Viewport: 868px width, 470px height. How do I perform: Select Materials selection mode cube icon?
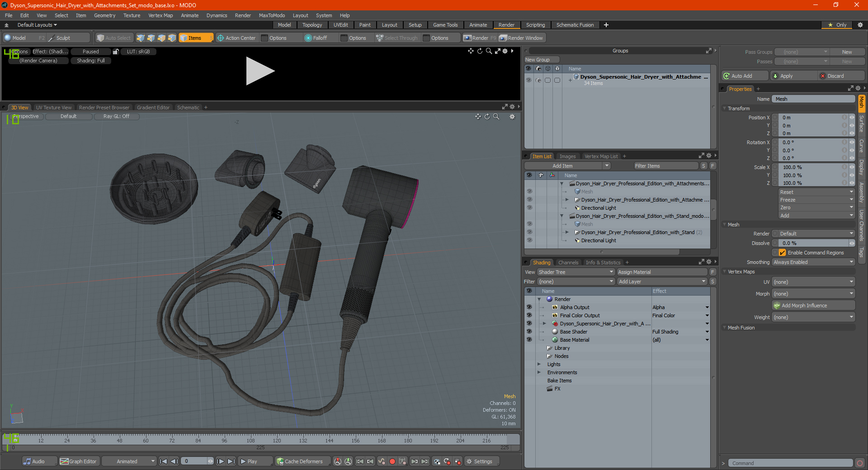172,38
